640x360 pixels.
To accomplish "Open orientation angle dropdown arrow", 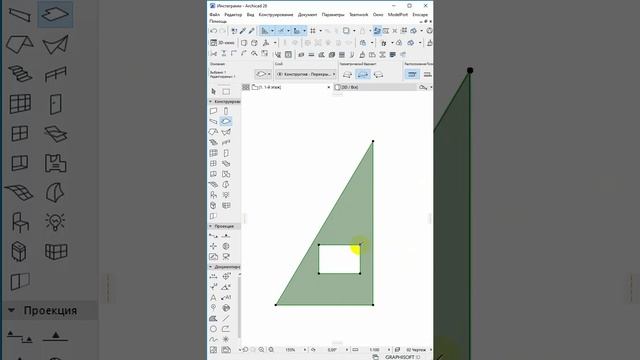I will pyautogui.click(x=347, y=350).
